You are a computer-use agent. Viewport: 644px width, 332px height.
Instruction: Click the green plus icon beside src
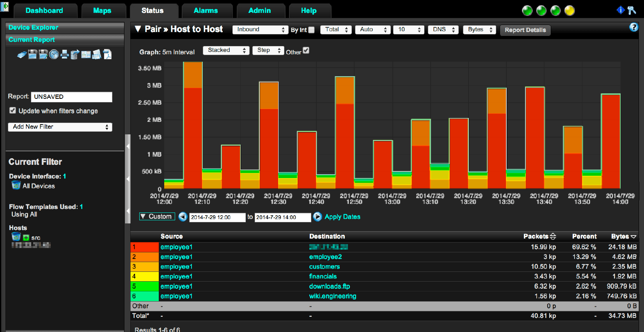point(26,237)
